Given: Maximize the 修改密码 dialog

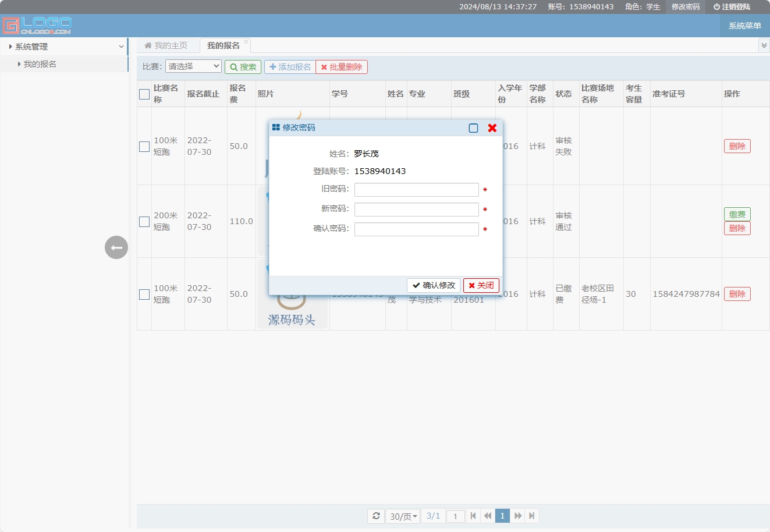Looking at the screenshot, I should click(473, 128).
